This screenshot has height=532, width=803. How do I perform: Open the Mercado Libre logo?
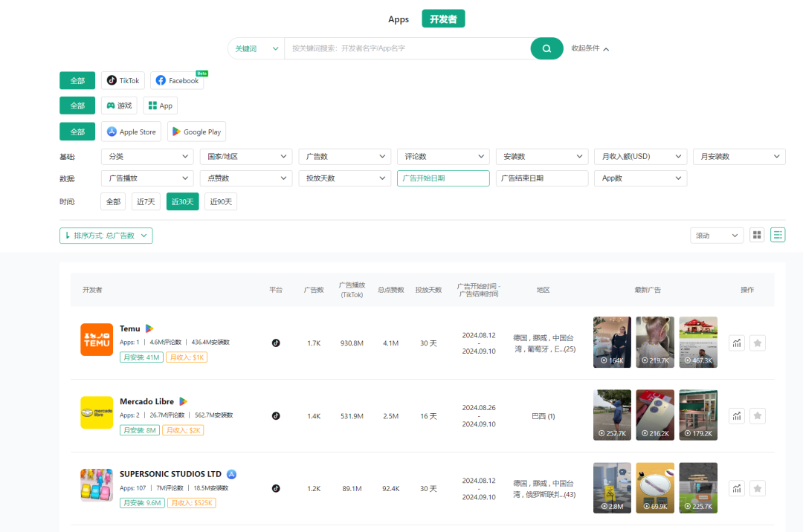pyautogui.click(x=97, y=412)
